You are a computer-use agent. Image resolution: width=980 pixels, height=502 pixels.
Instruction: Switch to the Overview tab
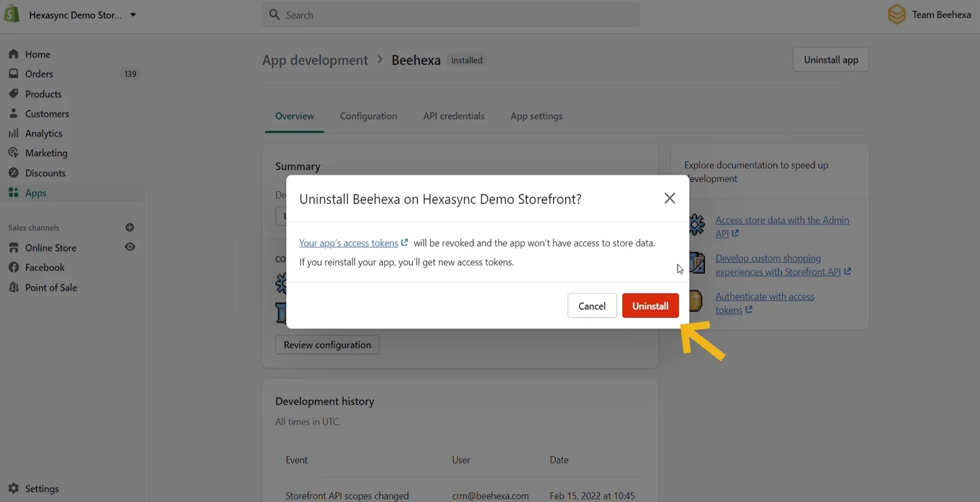(x=295, y=116)
